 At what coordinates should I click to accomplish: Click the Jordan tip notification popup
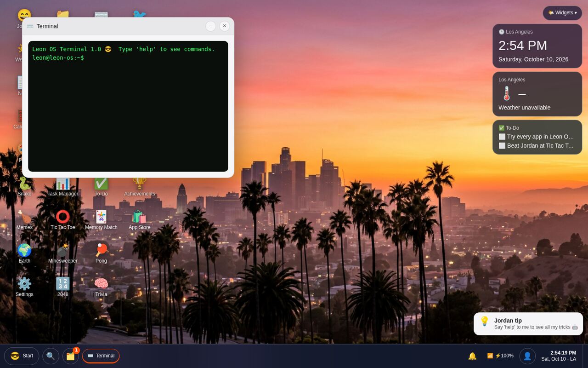528,324
